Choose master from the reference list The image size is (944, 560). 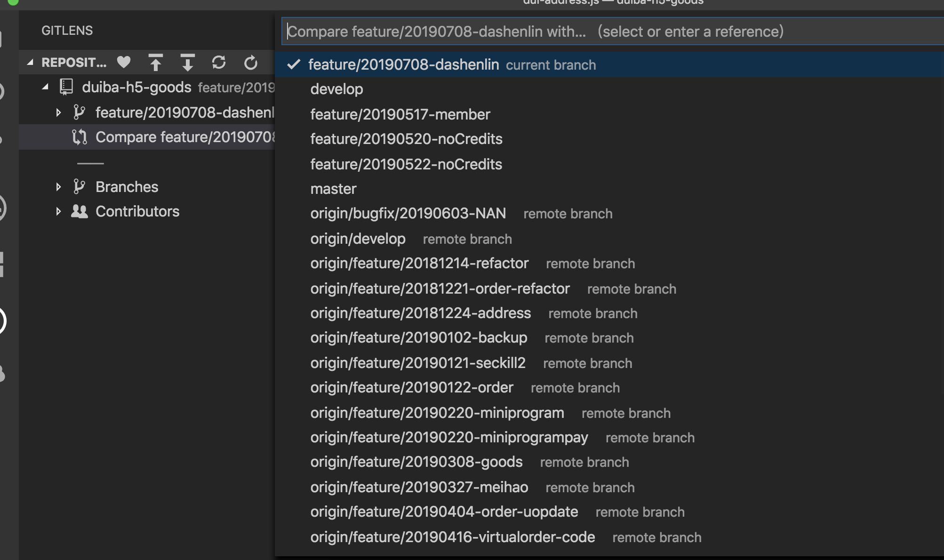tap(333, 189)
